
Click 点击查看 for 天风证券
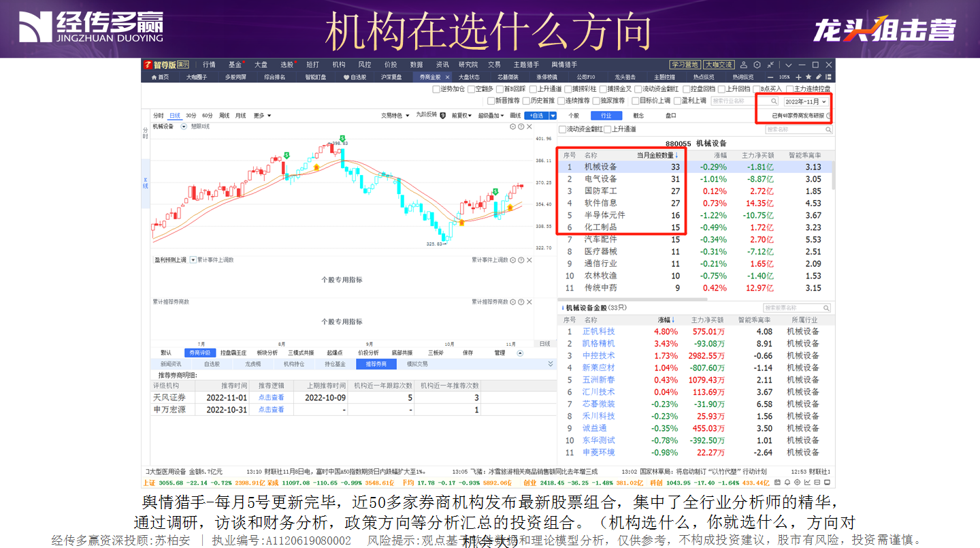pyautogui.click(x=271, y=398)
